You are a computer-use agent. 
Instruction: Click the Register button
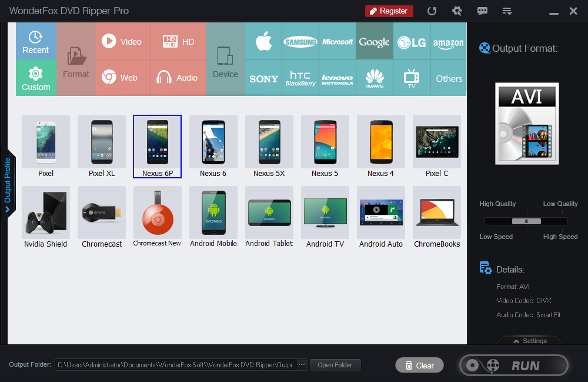[389, 11]
